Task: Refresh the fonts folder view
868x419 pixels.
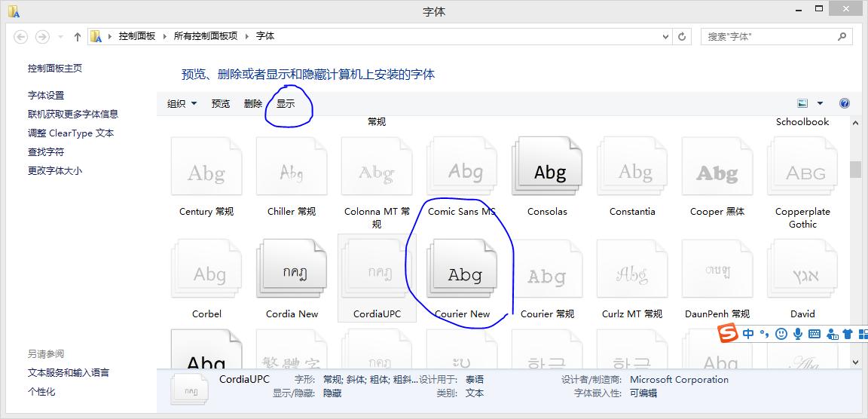Action: click(682, 36)
